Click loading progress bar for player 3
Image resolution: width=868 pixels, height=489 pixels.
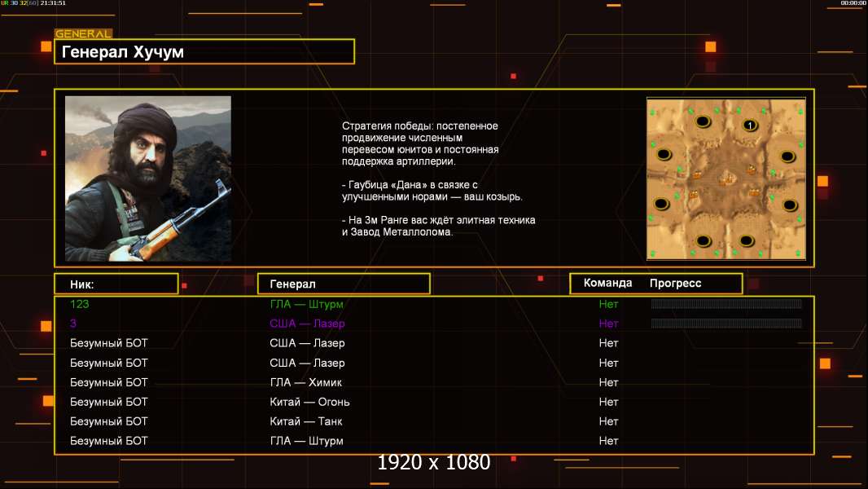tap(726, 323)
